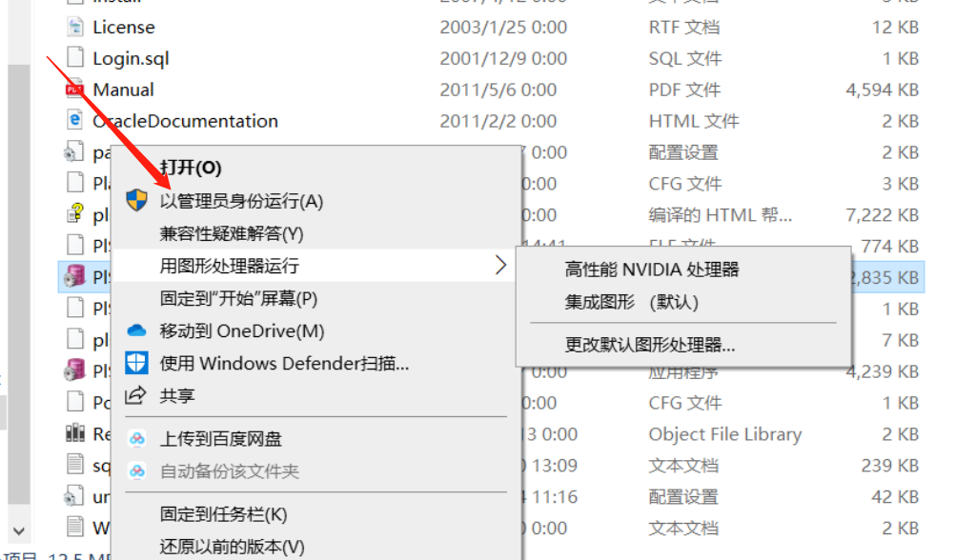This screenshot has width=976, height=560.
Task: Click the License RTF file icon
Action: point(75,27)
